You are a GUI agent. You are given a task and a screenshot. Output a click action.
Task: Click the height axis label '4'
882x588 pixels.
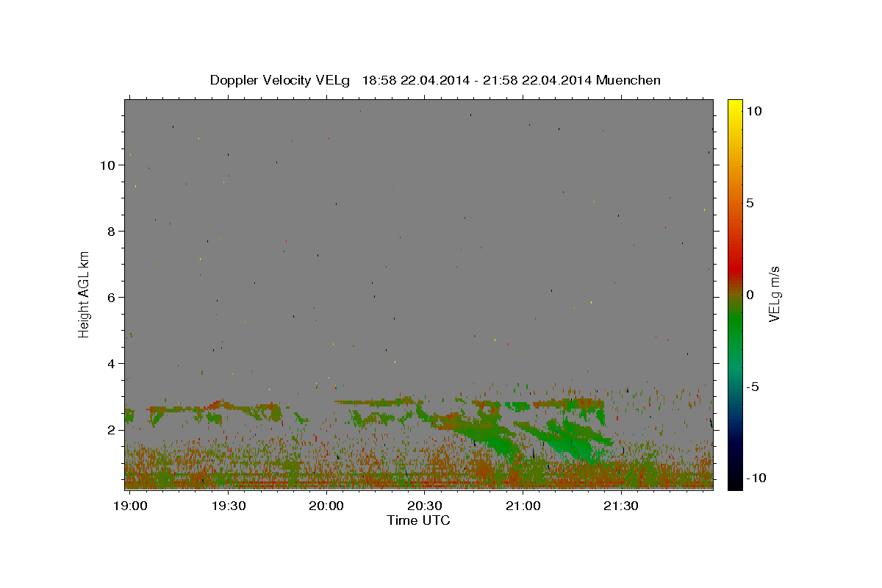coord(111,364)
